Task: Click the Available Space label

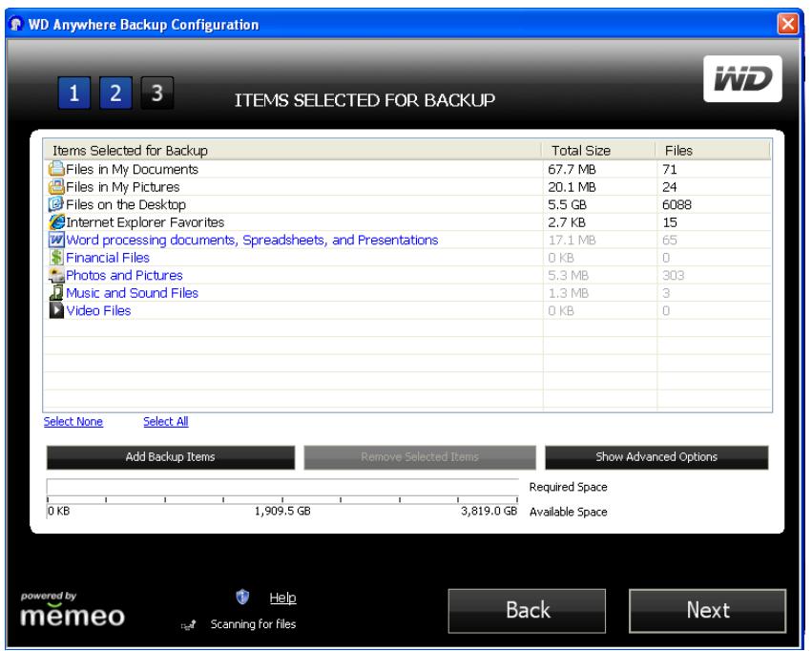Action: pyautogui.click(x=568, y=512)
